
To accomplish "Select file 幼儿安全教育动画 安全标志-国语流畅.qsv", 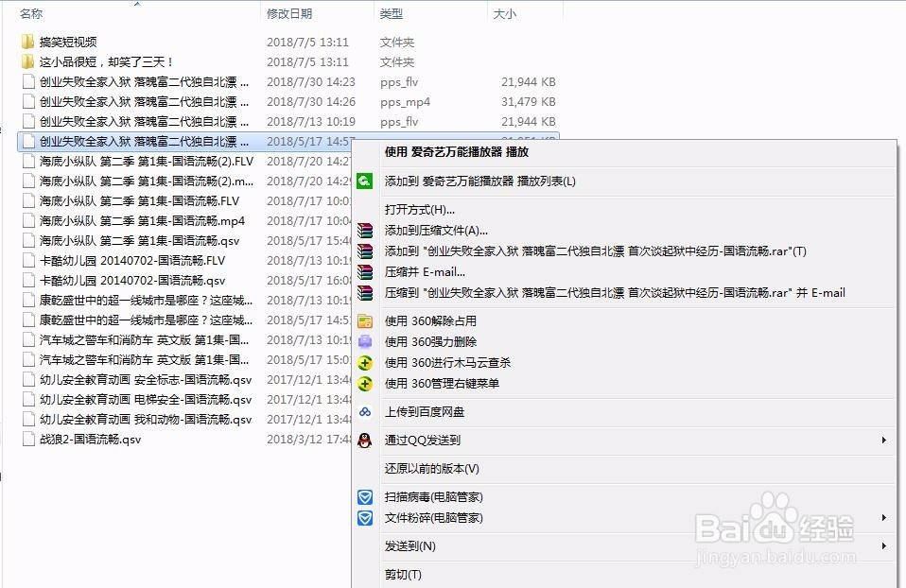I will [146, 379].
